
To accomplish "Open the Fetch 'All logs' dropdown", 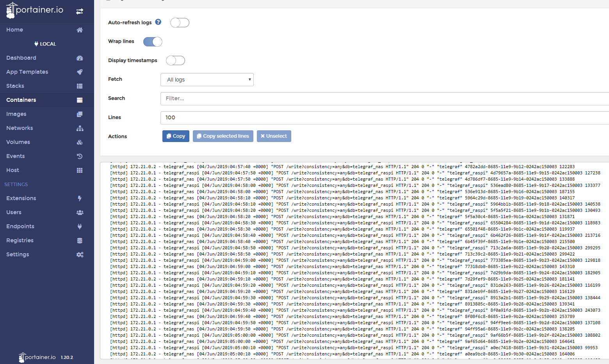I will pyautogui.click(x=207, y=80).
